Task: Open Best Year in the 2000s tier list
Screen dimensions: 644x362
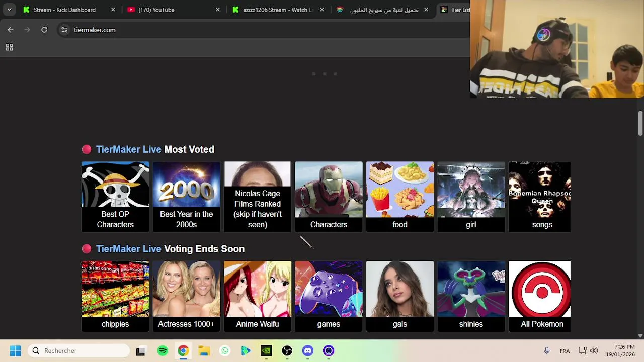Action: (x=186, y=197)
